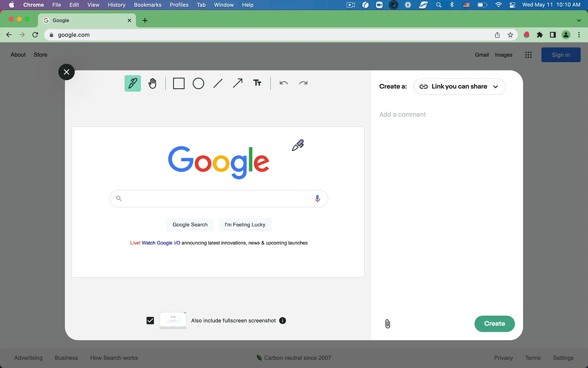The height and width of the screenshot is (368, 588).
Task: Toggle off Also include fullscreen screenshot
Action: tap(150, 320)
